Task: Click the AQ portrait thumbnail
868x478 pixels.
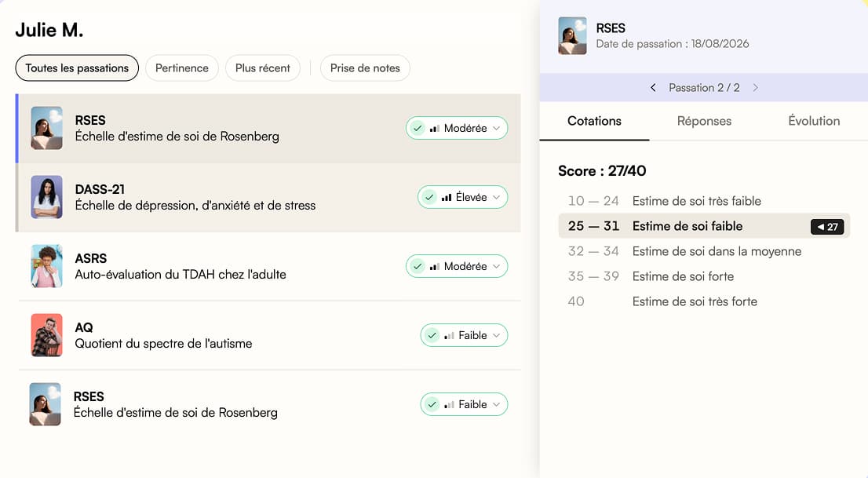Action: click(x=46, y=336)
